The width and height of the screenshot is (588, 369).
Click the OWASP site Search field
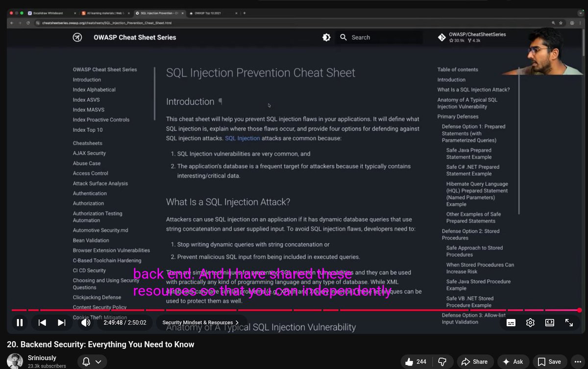click(379, 37)
